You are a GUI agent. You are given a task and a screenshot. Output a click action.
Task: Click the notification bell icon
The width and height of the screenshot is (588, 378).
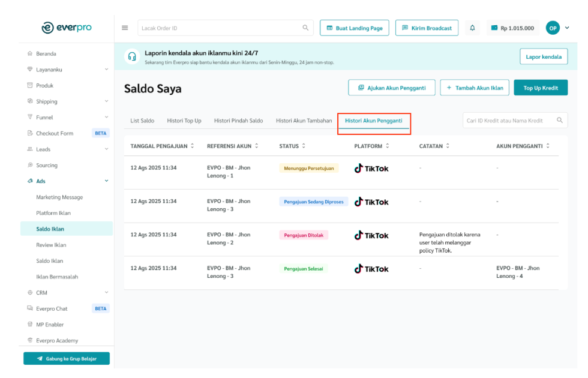472,28
